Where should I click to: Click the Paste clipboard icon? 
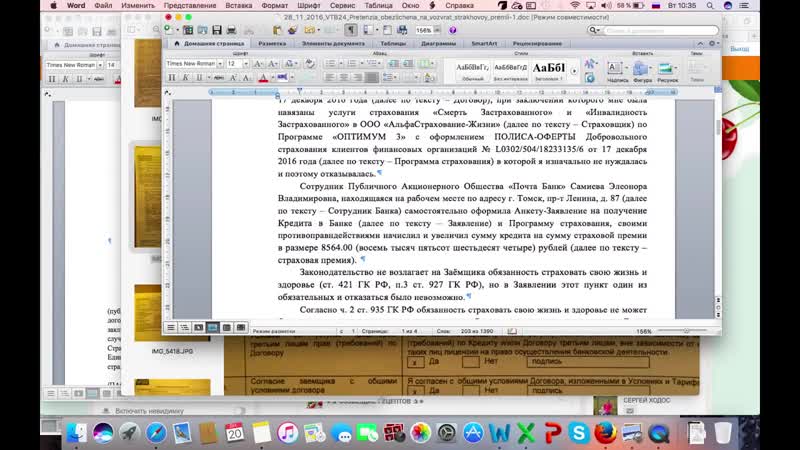pos(277,30)
